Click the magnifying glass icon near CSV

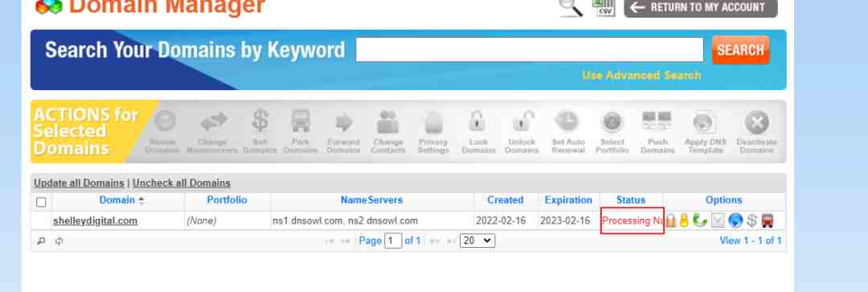click(571, 7)
